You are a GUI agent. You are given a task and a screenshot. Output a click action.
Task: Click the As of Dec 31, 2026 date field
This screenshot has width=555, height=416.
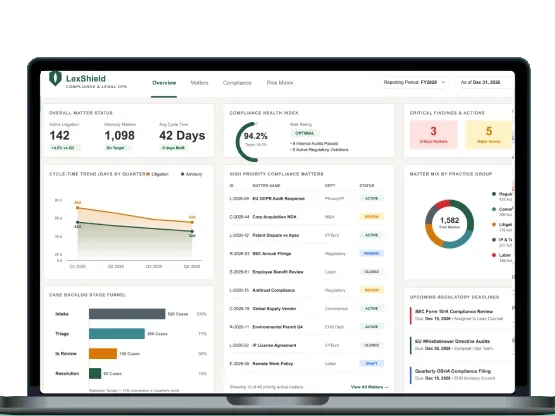tap(484, 82)
